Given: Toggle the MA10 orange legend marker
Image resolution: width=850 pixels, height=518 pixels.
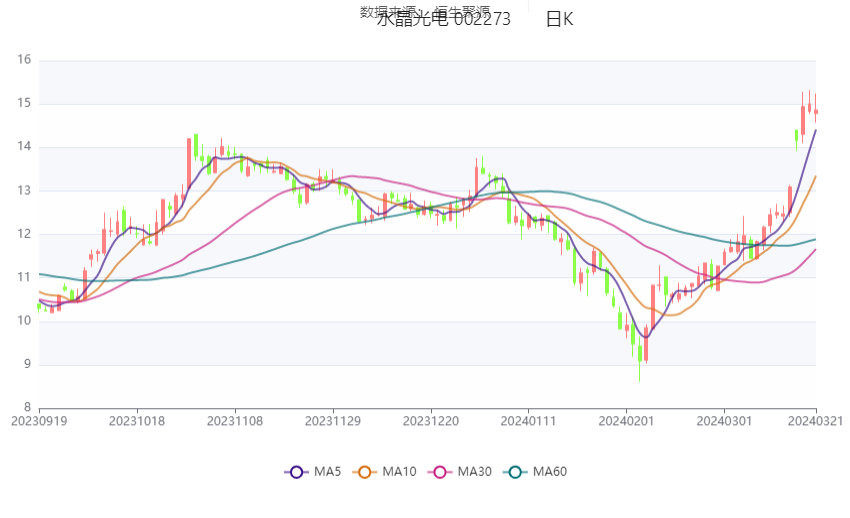Looking at the screenshot, I should click(x=366, y=472).
